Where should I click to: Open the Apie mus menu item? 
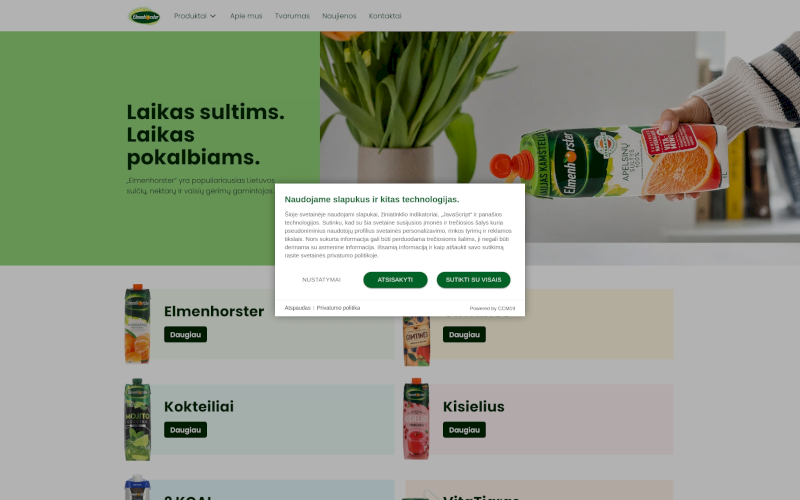pyautogui.click(x=246, y=16)
